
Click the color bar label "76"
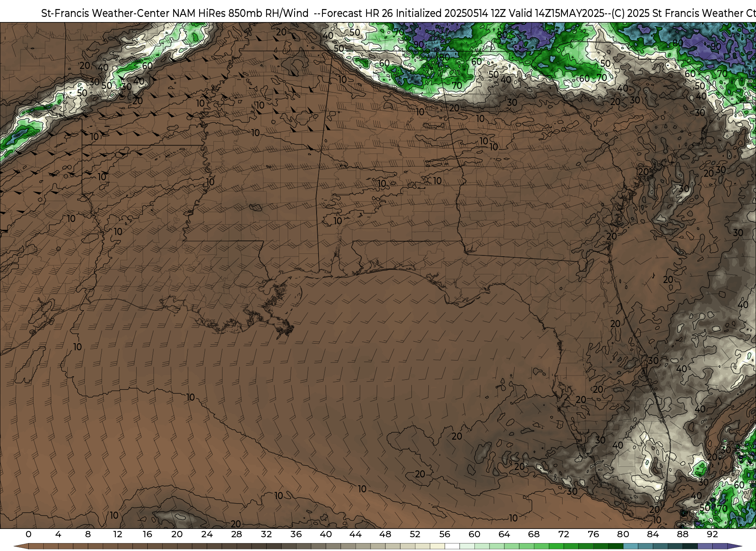pos(593,534)
